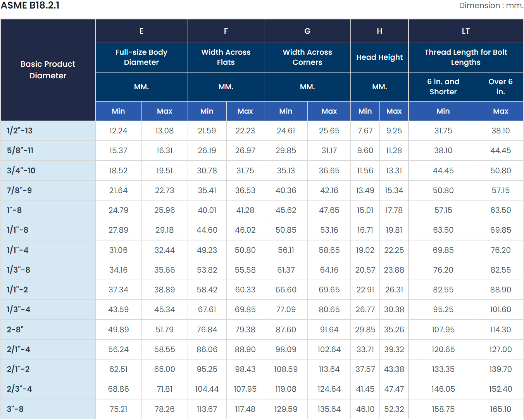Click head height value 9.25
Image resolution: width=524 pixels, height=420 pixels.
click(394, 131)
